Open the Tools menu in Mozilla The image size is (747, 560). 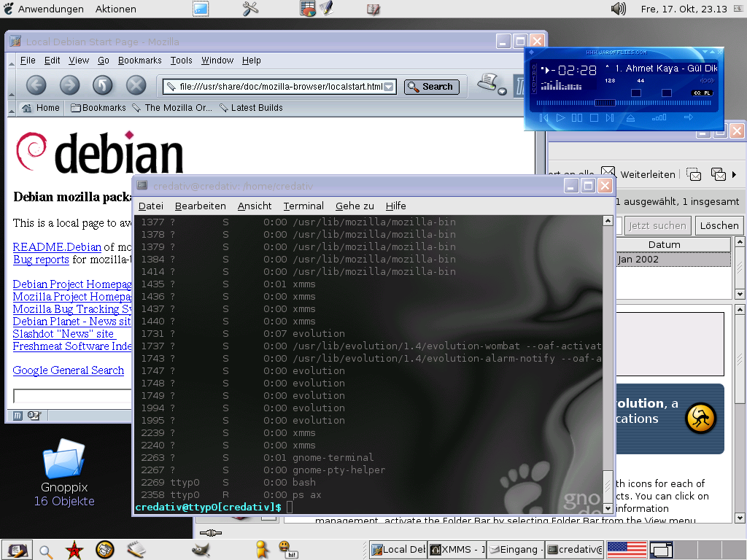pyautogui.click(x=181, y=61)
